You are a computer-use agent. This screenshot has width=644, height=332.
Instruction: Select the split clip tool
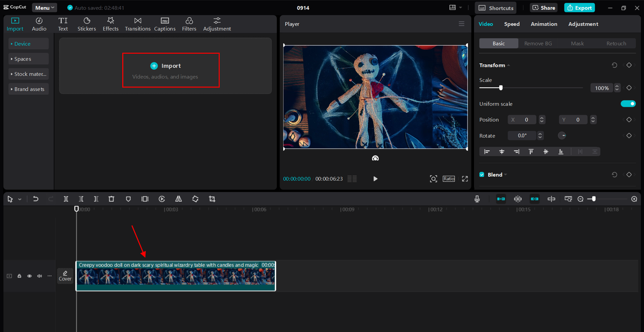(66, 199)
